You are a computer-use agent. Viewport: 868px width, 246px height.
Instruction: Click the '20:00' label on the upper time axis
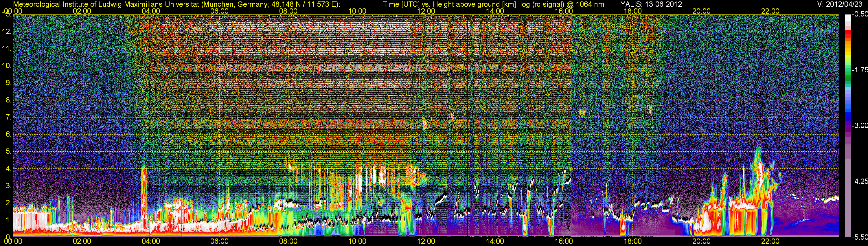click(702, 11)
